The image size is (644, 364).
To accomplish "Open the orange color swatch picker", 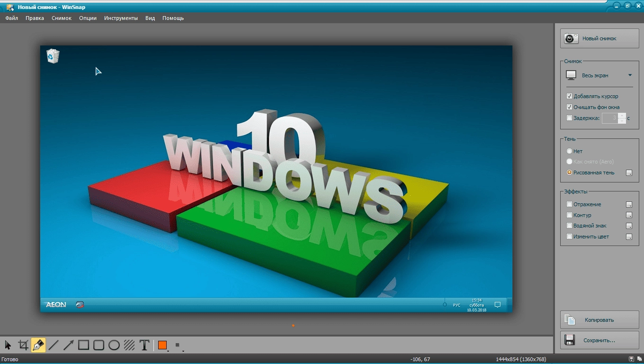I will coord(163,346).
